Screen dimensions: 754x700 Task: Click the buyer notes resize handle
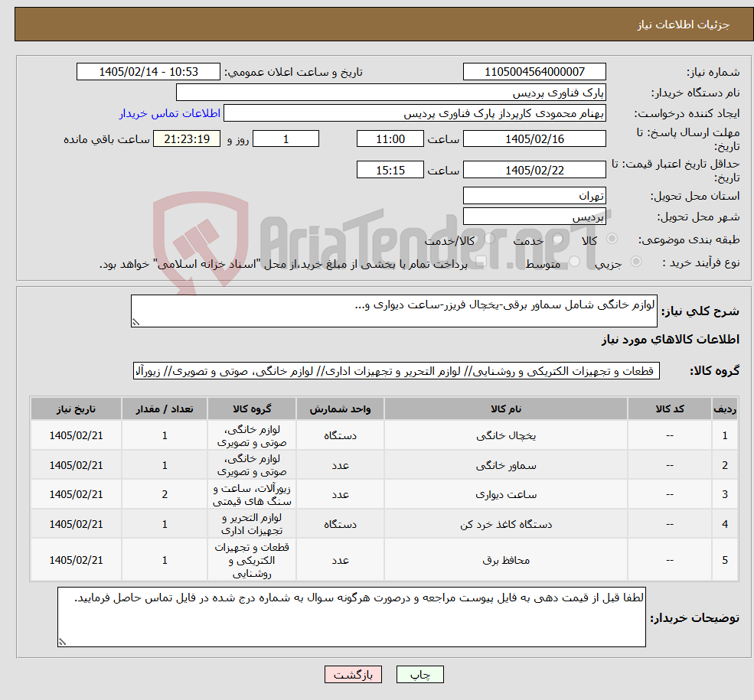click(62, 642)
